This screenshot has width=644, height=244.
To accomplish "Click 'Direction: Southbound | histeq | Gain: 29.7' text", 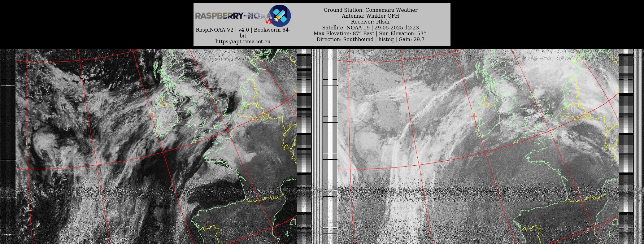I will [371, 39].
